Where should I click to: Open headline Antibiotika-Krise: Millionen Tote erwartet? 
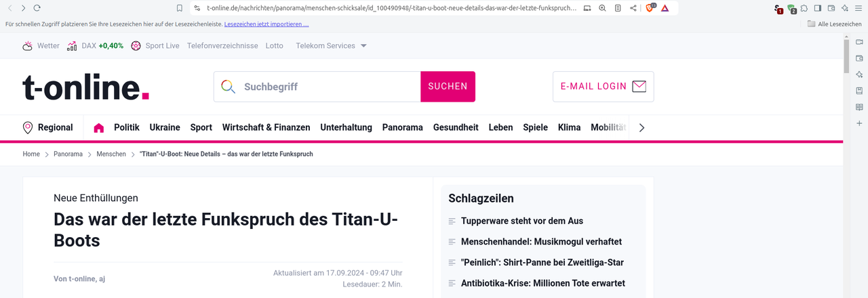(x=543, y=283)
